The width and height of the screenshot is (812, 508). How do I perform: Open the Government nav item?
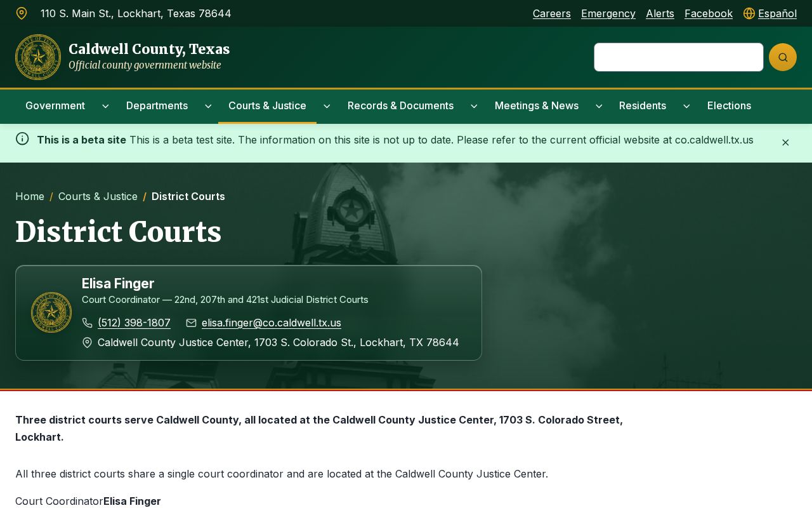(x=55, y=105)
